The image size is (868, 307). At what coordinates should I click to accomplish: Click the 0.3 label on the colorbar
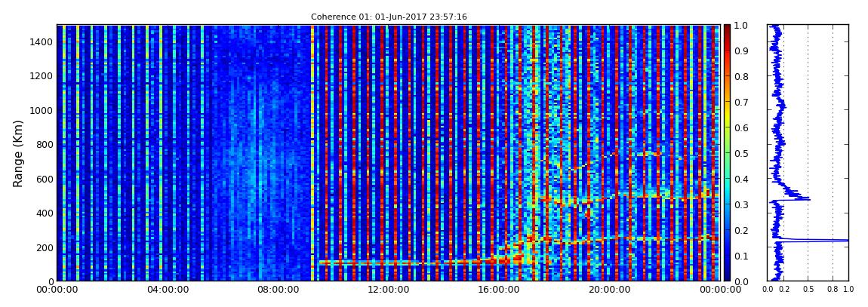pyautogui.click(x=741, y=204)
